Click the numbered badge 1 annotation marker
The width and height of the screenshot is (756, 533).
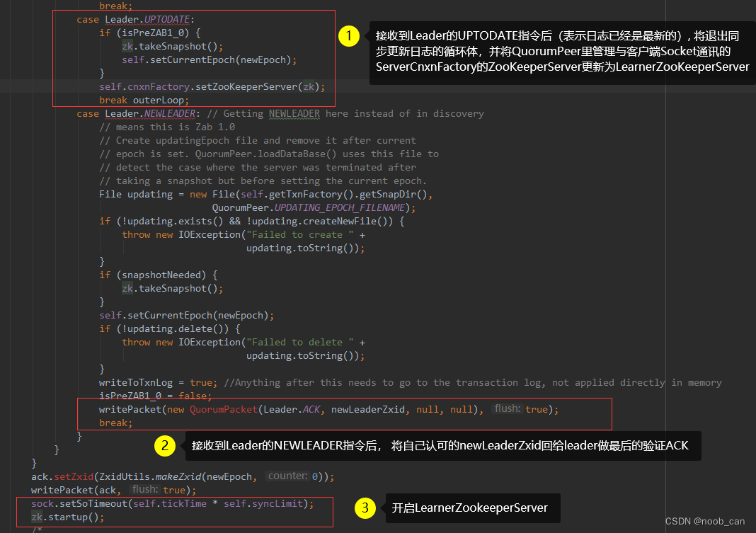pyautogui.click(x=349, y=35)
